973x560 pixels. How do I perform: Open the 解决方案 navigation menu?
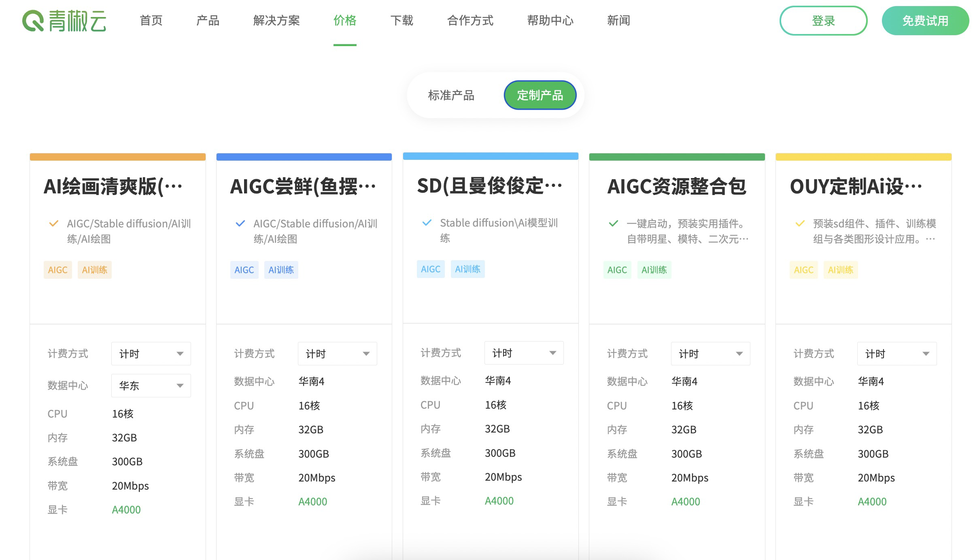pyautogui.click(x=276, y=21)
